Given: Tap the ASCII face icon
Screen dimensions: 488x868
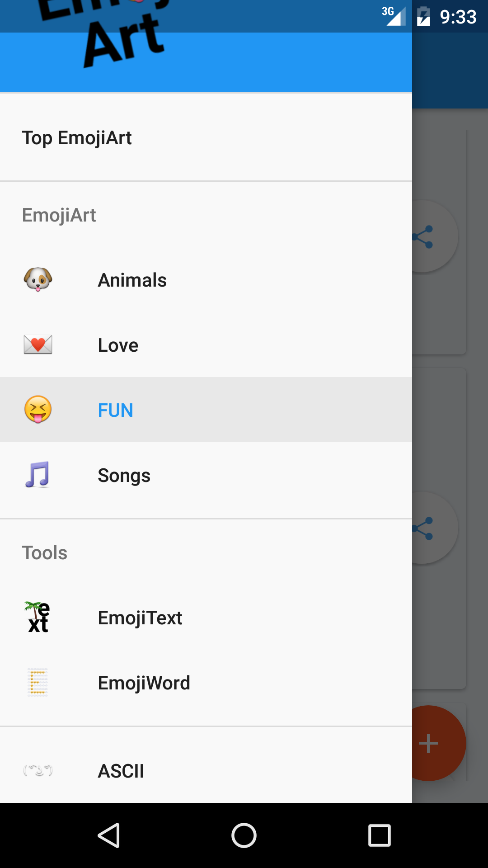Looking at the screenshot, I should (x=38, y=770).
